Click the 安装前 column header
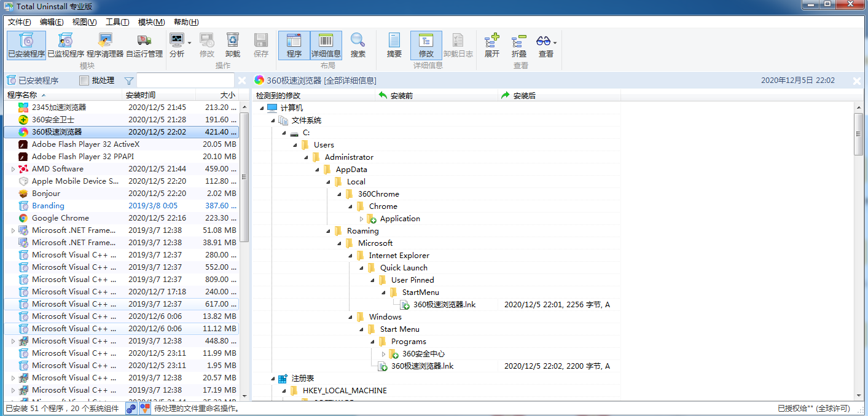This screenshot has height=416, width=868. [x=436, y=95]
